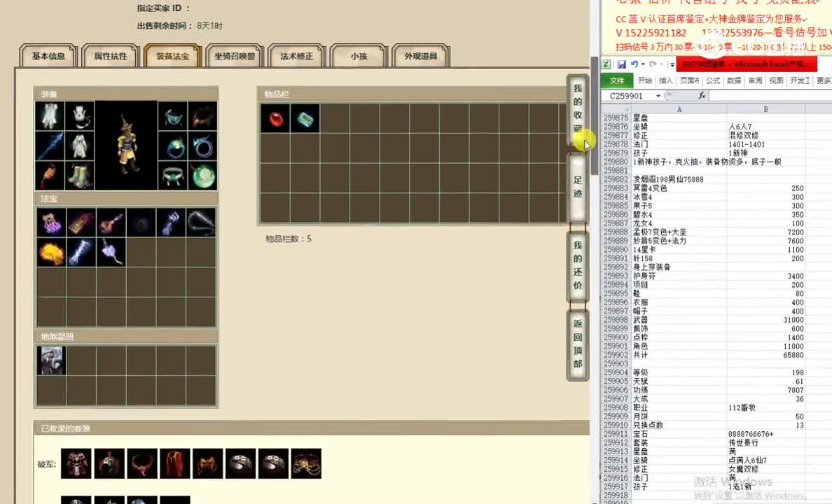Screen dimensions: 832x504
Task: Select the teal helmet equipment icon
Action: [173, 116]
